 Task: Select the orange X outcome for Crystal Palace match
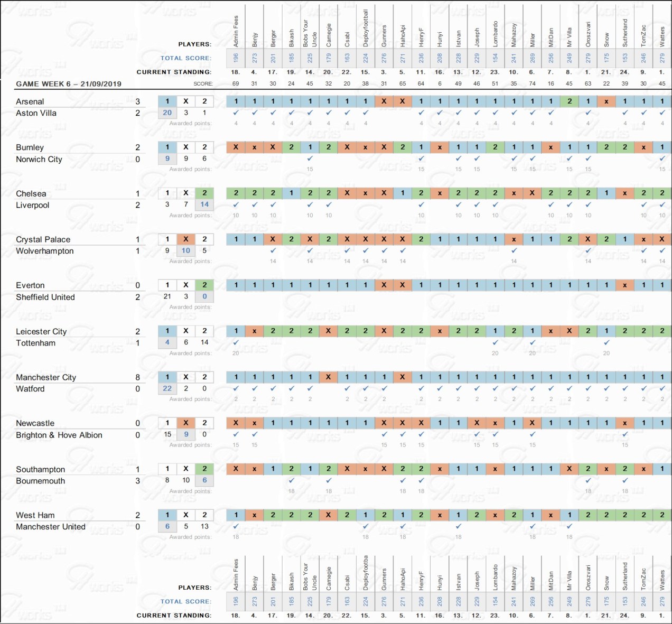tap(186, 239)
